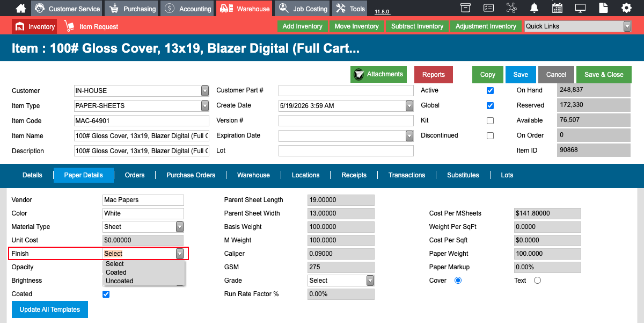Open the Quick Links dropdown

[x=577, y=26]
